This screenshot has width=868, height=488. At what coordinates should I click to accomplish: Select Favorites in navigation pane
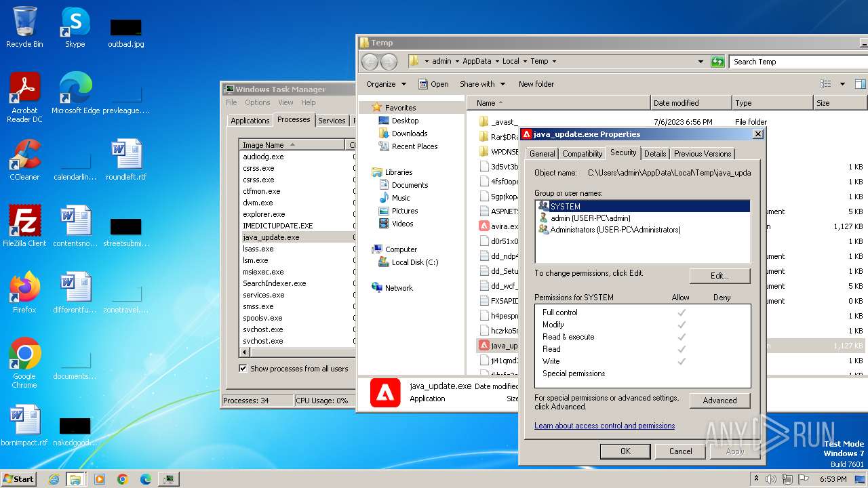point(400,108)
